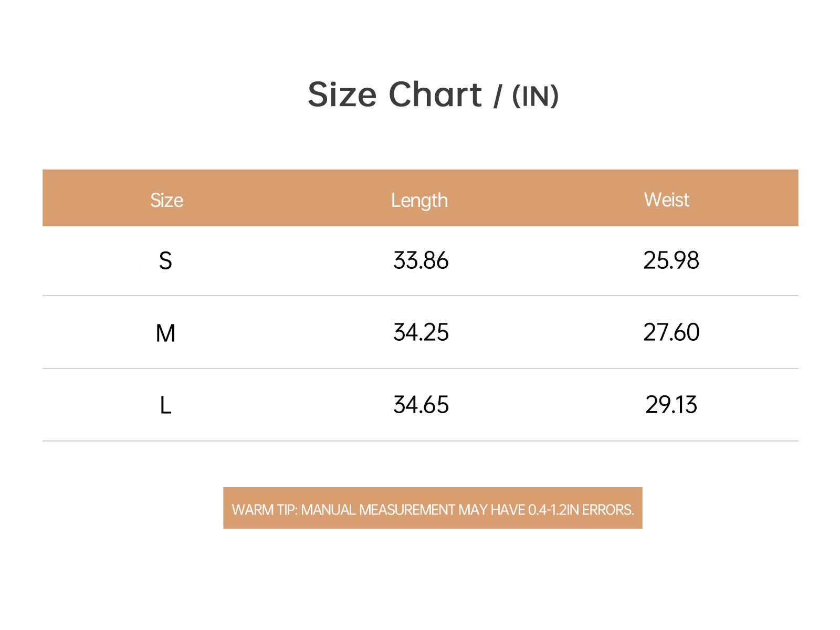Select the Length column header
This screenshot has width=840, height=630.
(x=419, y=200)
